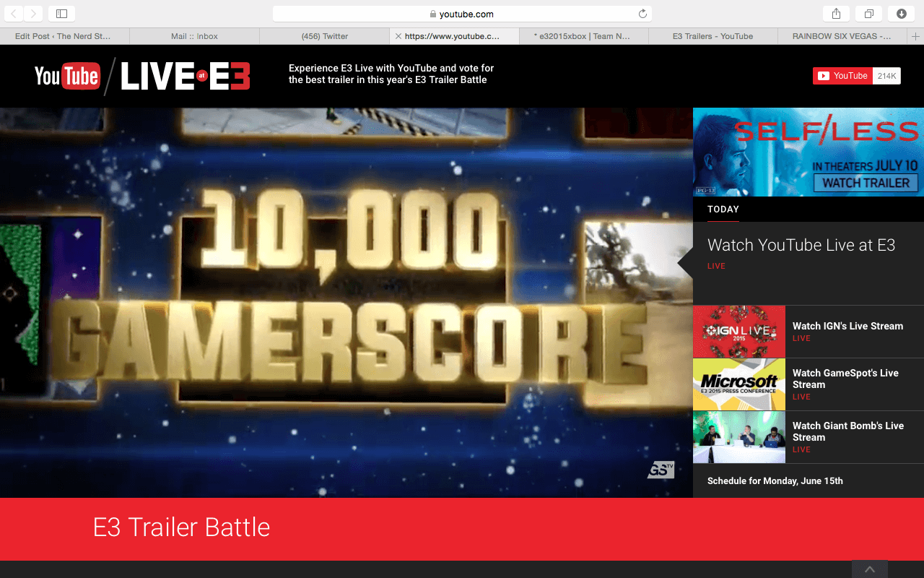Click Self/Less Watch Trailer ad button

pyautogui.click(x=866, y=183)
